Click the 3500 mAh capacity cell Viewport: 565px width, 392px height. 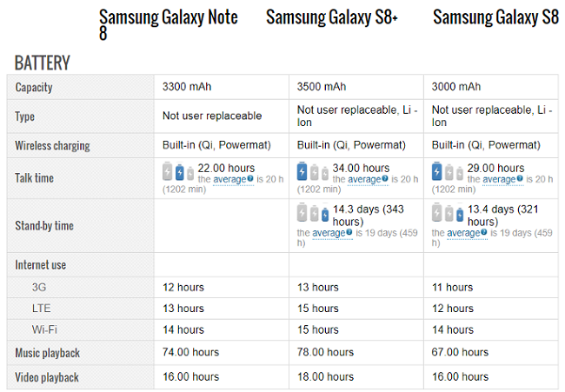[322, 87]
